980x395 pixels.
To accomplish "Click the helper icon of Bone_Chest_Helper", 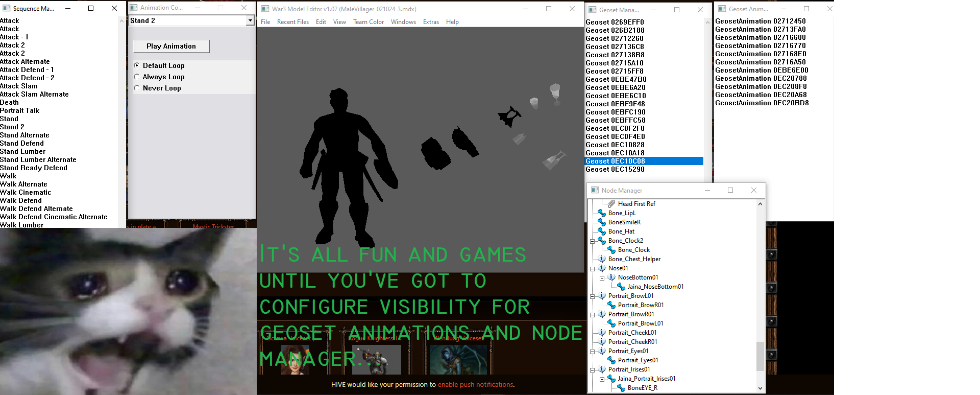I will [602, 259].
